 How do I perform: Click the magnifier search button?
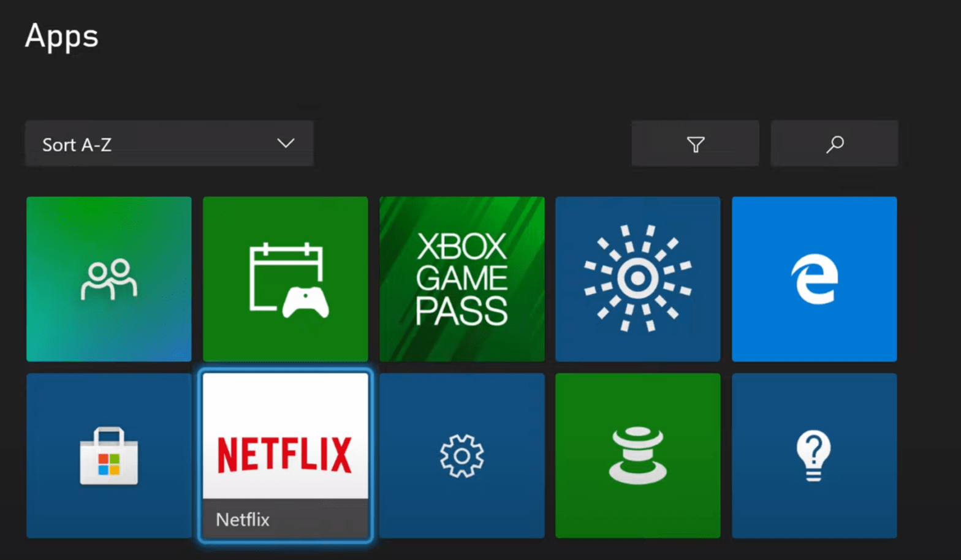point(835,144)
